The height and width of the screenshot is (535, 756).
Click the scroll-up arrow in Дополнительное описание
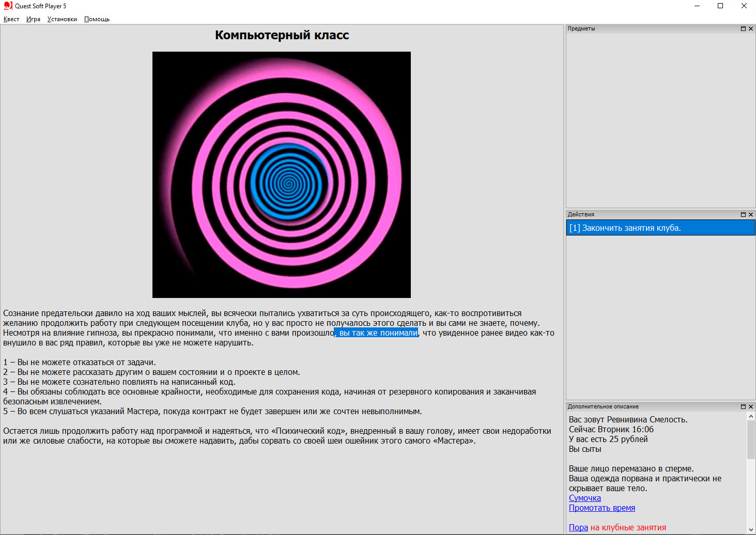(751, 416)
